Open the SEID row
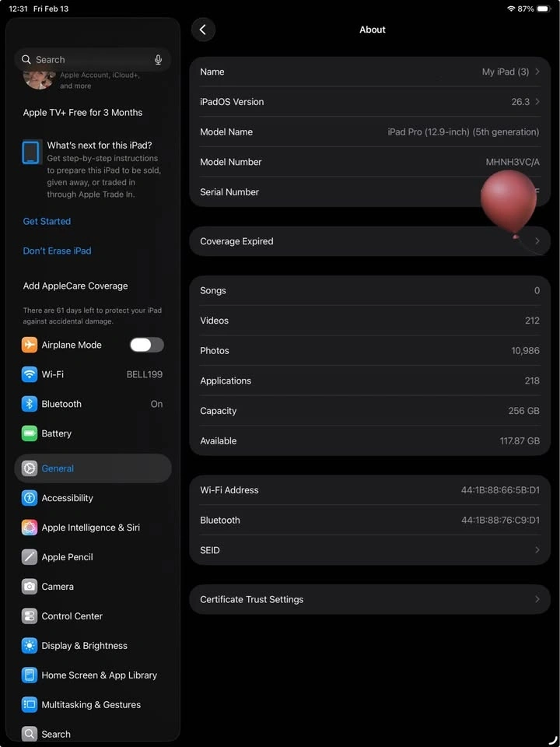The image size is (560, 747). 369,550
